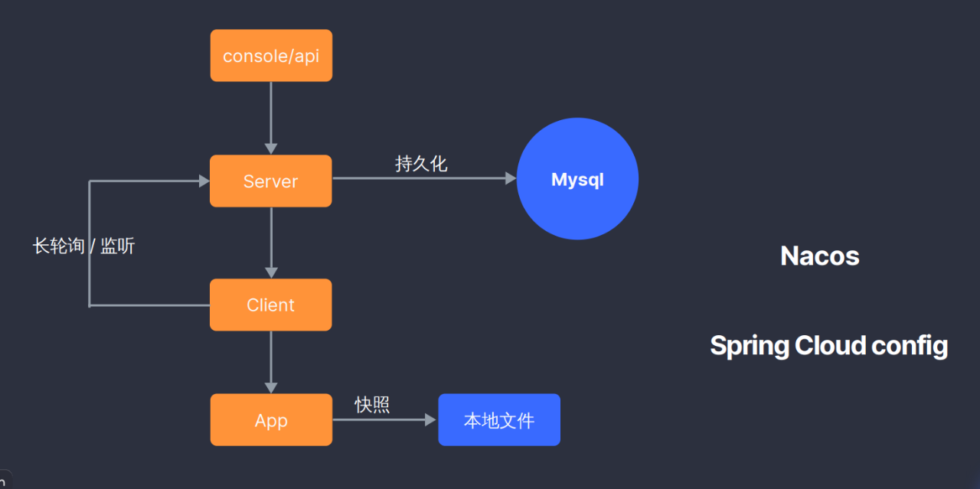Select the Spring Cloud config text
Screen dimensions: 980x489
click(x=829, y=346)
